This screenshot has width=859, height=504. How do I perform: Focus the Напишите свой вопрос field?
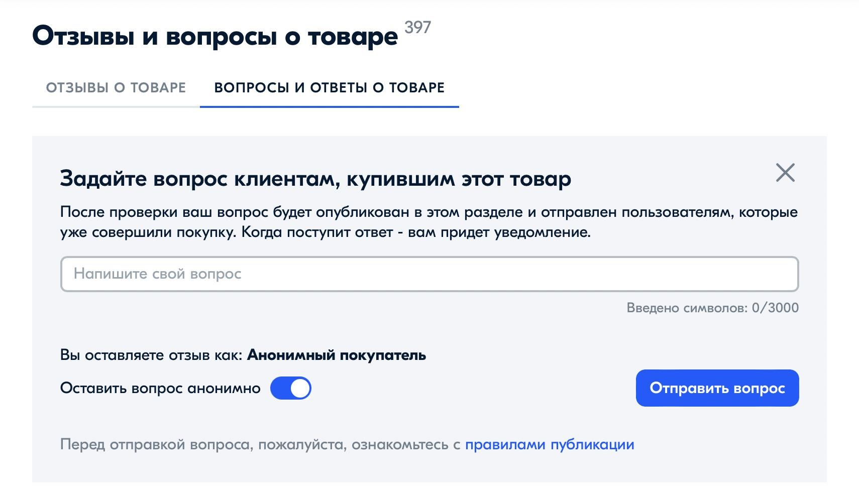coord(430,274)
